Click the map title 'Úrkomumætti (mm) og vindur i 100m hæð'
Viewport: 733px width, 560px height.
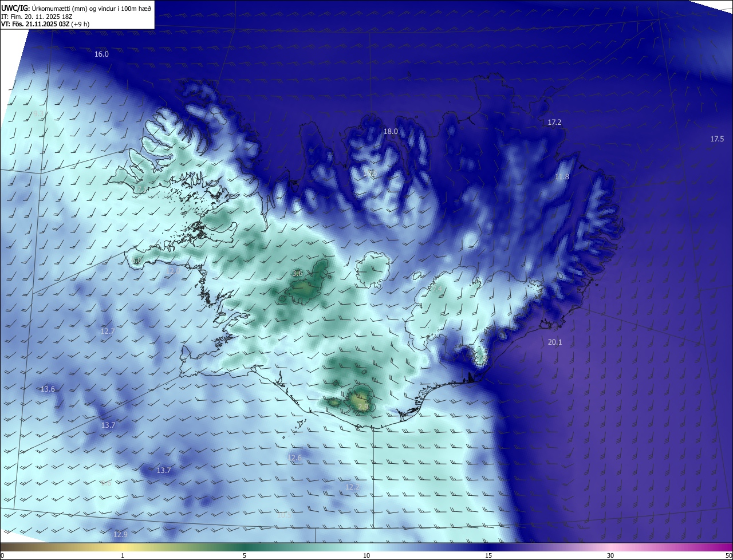point(92,8)
